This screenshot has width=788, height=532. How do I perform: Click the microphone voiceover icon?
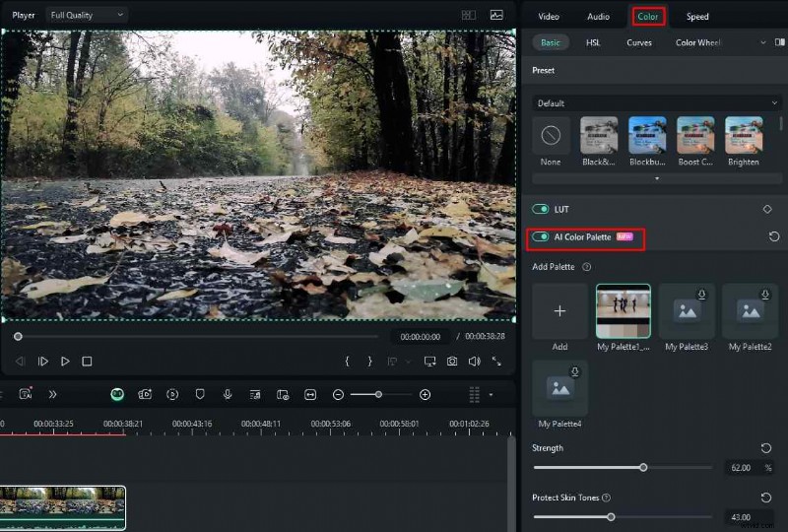pos(228,394)
